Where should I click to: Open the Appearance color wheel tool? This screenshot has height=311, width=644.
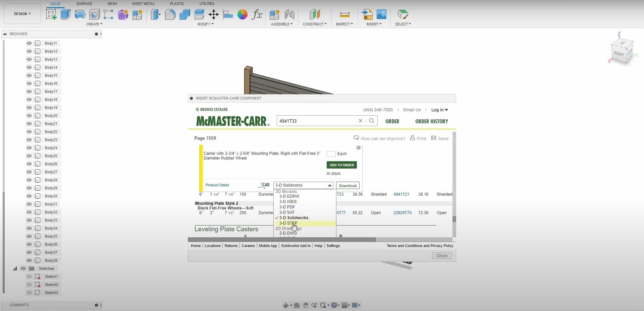(x=243, y=14)
